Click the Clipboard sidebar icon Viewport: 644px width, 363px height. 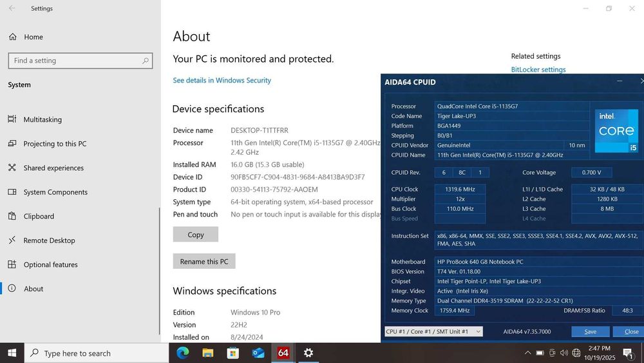coord(12,216)
